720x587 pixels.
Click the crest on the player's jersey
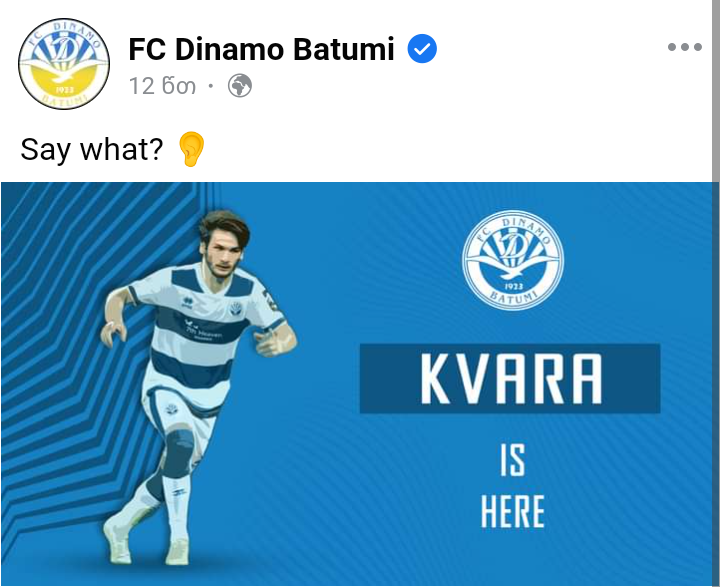(x=237, y=309)
